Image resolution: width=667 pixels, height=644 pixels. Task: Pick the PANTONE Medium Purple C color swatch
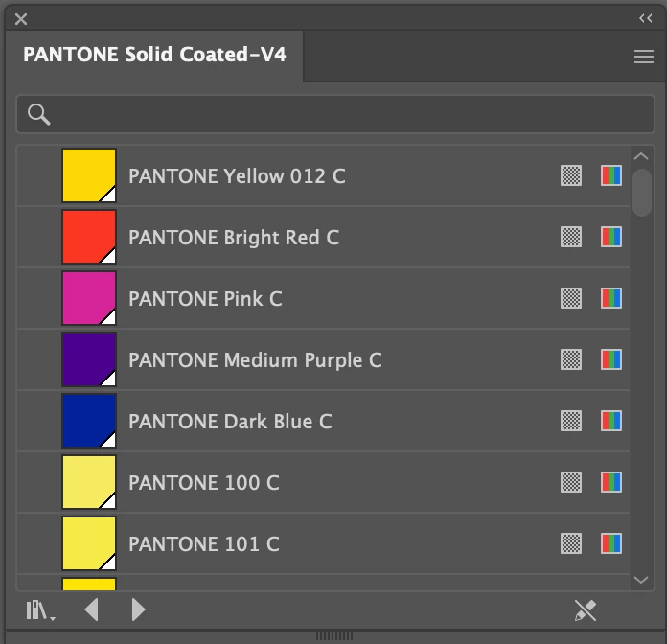(x=89, y=360)
